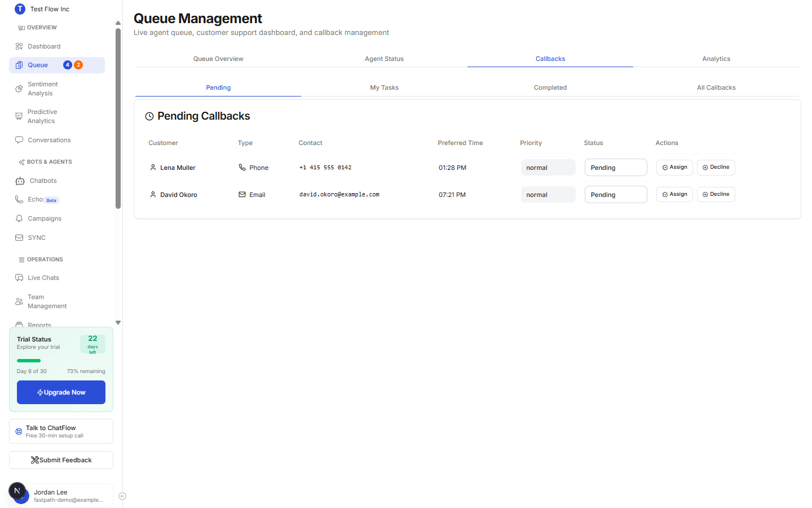Decline David Okoro's callback
This screenshot has height=508, width=812.
click(716, 194)
